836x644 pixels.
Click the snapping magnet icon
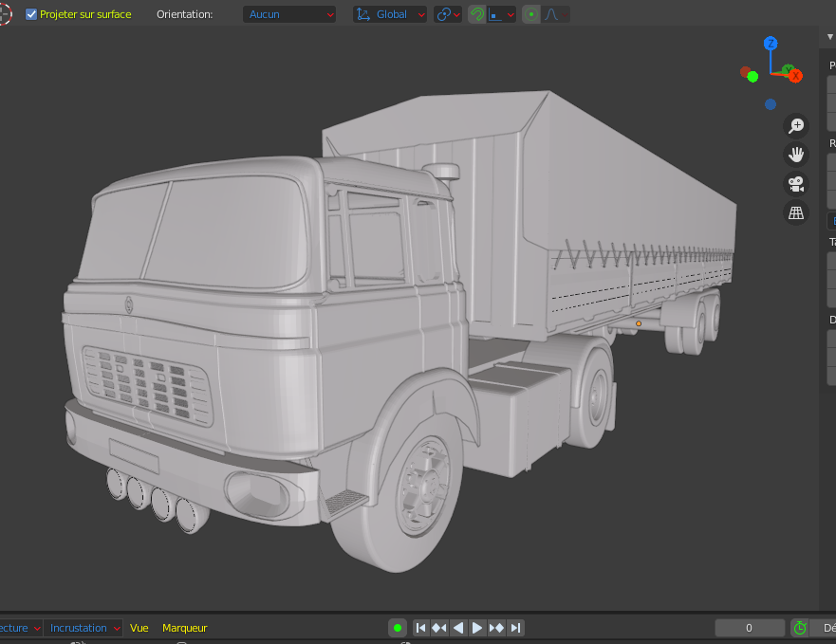point(477,14)
